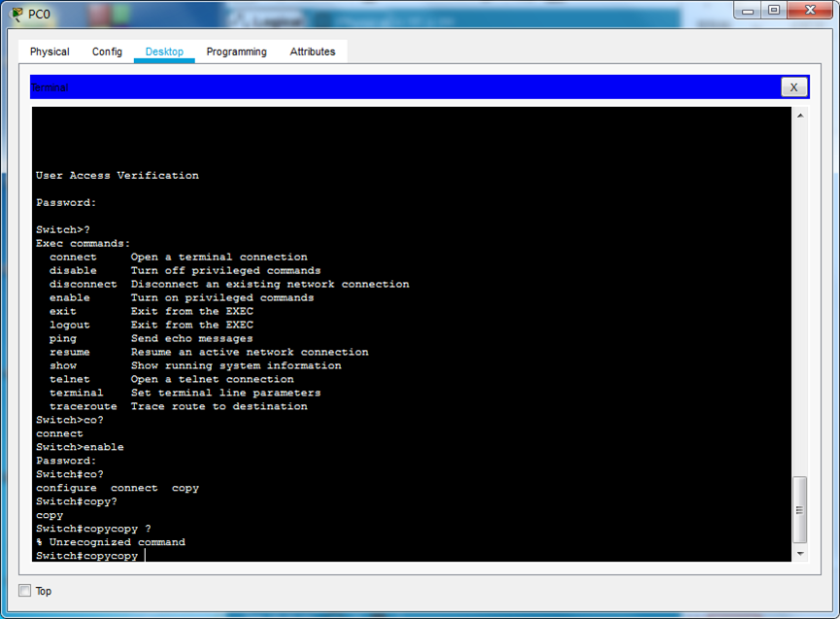
Task: Click the terminal scrollbar up arrow
Action: (800, 116)
